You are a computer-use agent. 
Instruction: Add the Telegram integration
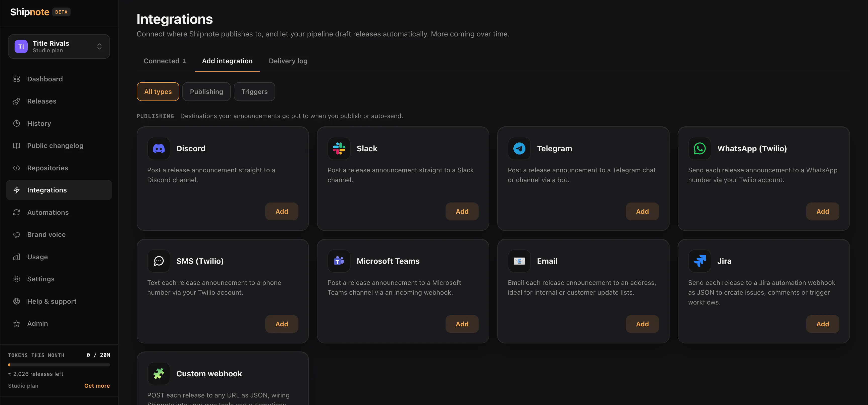click(642, 211)
